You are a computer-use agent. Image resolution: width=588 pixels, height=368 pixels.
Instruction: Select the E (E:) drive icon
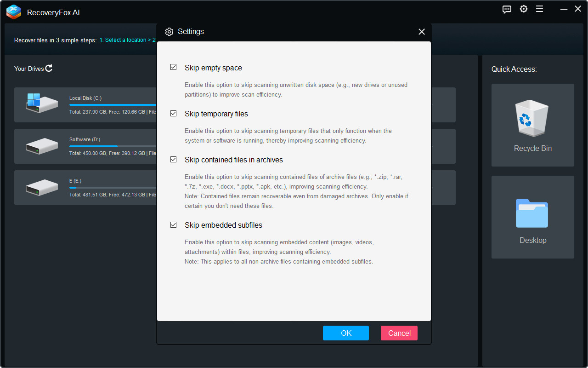coord(41,187)
